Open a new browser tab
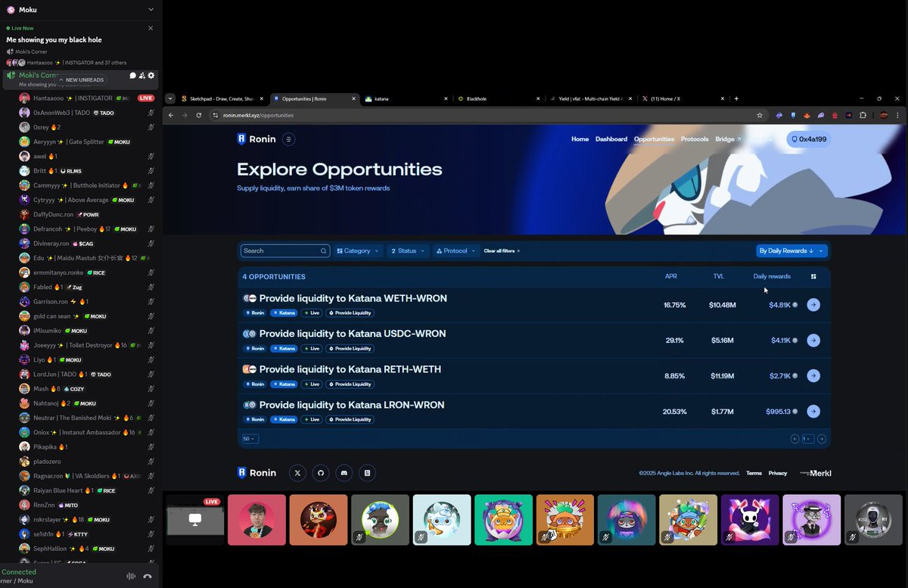This screenshot has height=588, width=908. 736,98
